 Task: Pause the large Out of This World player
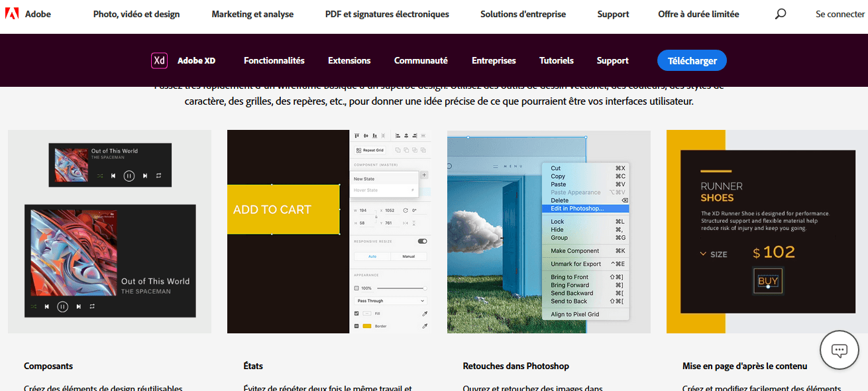coord(62,306)
